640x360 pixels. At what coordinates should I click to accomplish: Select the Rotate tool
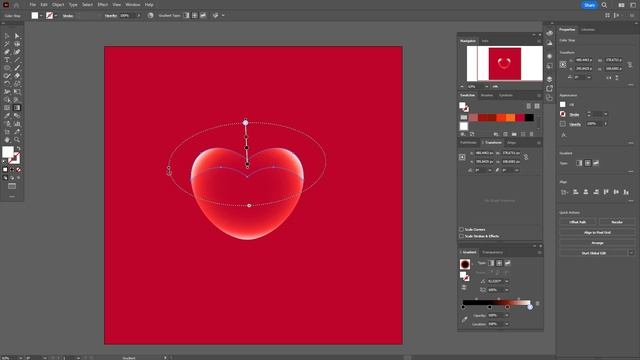pos(7,84)
